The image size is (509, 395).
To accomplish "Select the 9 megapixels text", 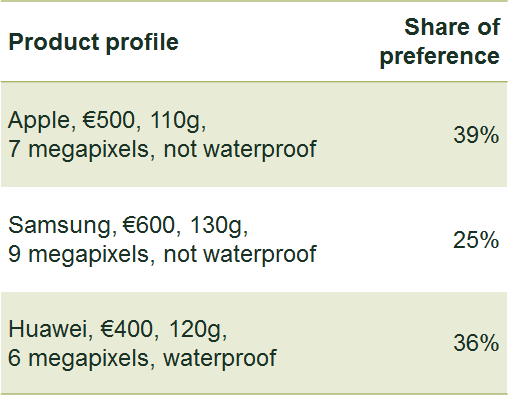I will 79,256.
